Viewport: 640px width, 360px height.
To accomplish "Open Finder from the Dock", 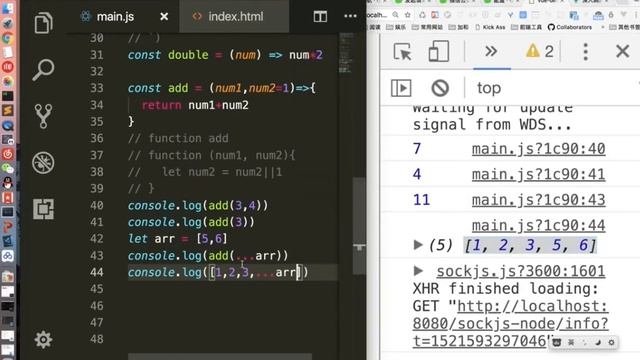I will (7, 9).
